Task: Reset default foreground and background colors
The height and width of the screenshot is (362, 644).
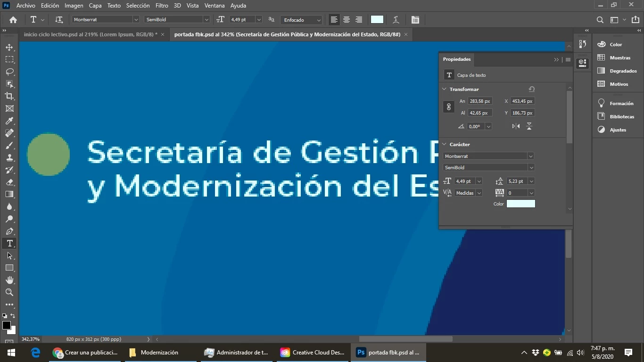Action: click(x=4, y=316)
